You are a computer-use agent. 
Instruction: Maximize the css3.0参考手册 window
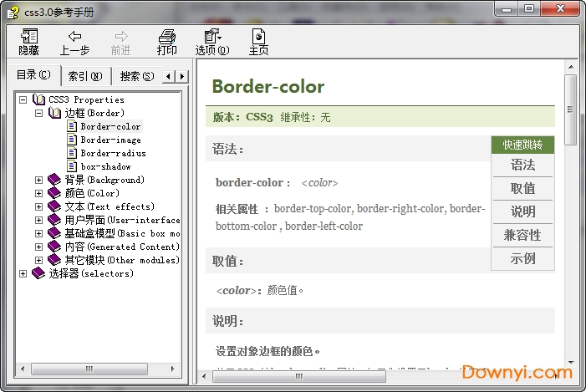pyautogui.click(x=529, y=9)
